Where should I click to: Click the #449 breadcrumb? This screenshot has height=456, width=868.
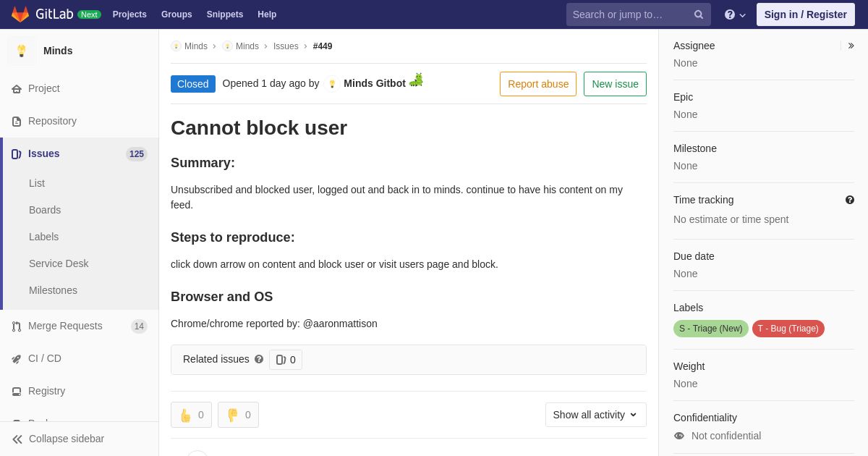coord(323,46)
